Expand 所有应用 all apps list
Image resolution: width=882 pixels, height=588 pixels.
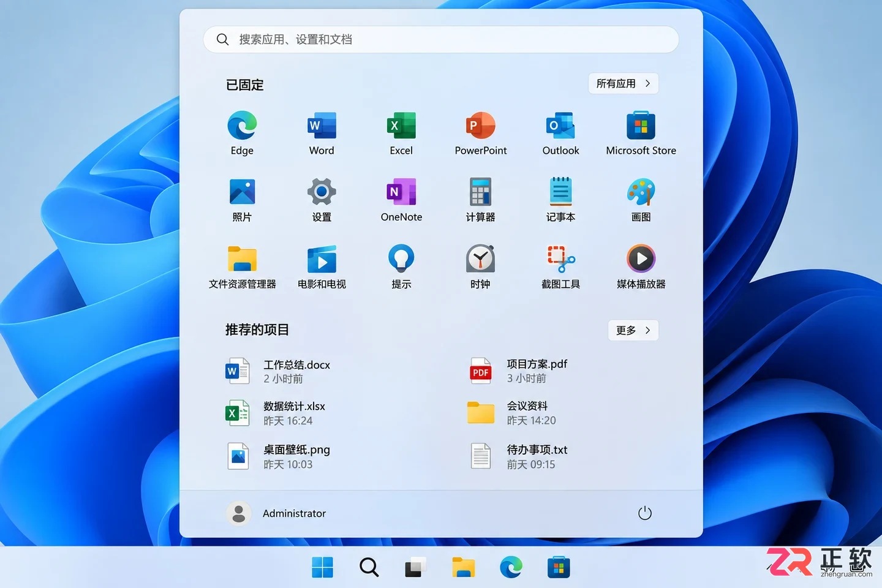[624, 84]
